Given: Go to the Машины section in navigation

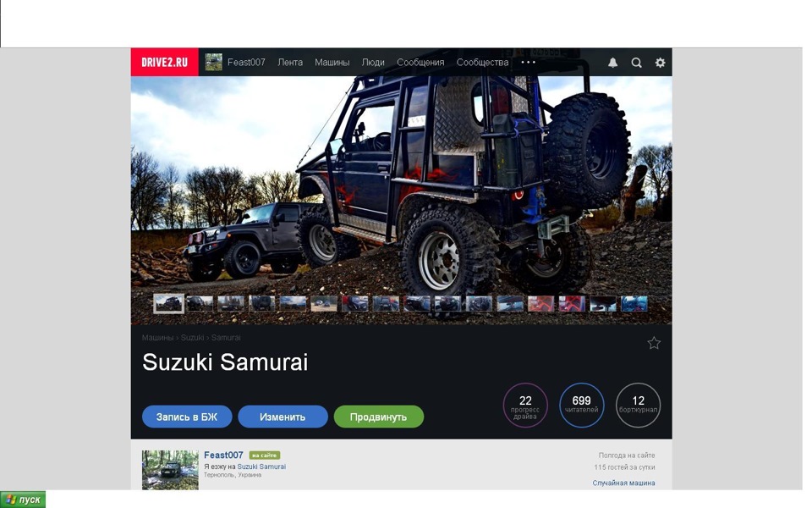Looking at the screenshot, I should click(332, 62).
